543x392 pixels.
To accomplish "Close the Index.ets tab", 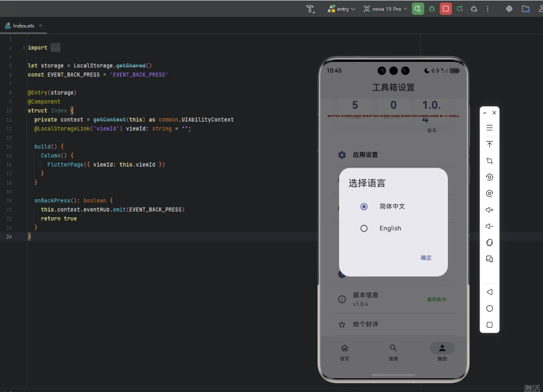I will tap(40, 25).
